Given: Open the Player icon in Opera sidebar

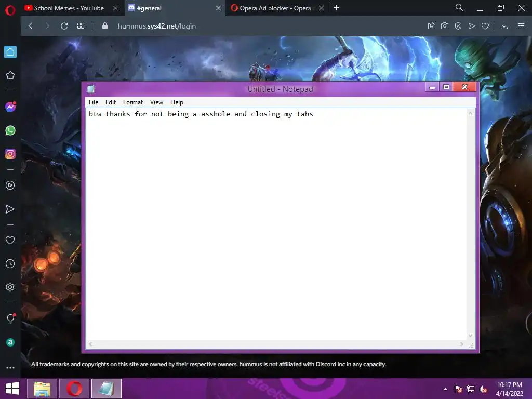Looking at the screenshot, I should [10, 185].
